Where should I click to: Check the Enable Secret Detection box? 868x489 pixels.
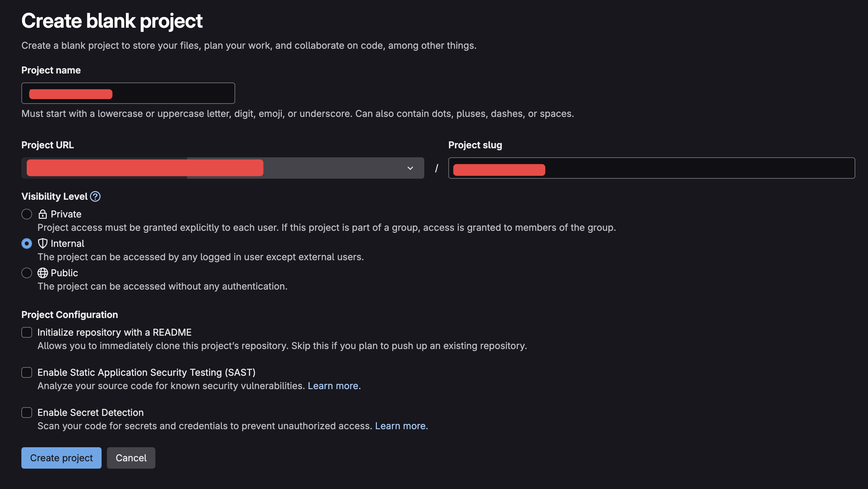point(27,413)
